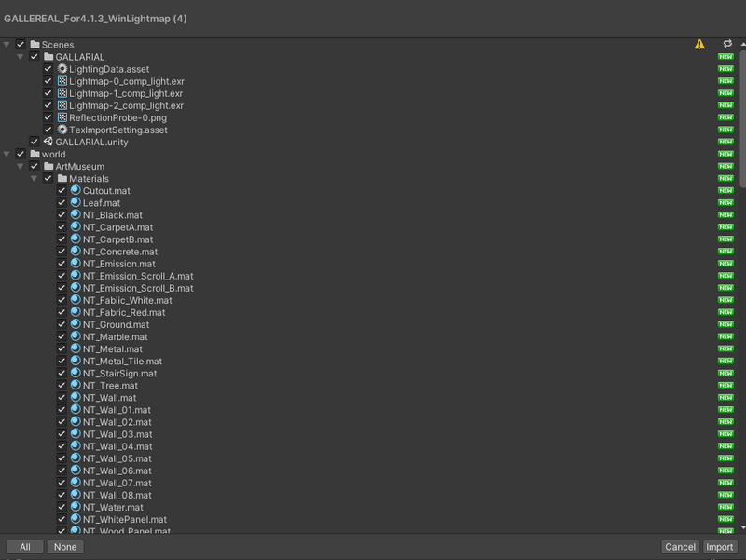
Task: Collapse the ArtMuseum folder arrow
Action: coord(21,166)
